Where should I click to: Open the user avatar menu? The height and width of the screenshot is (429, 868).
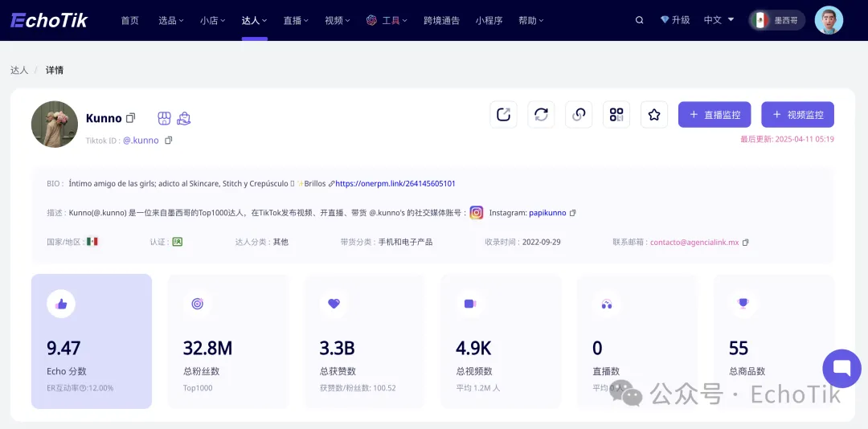point(829,20)
